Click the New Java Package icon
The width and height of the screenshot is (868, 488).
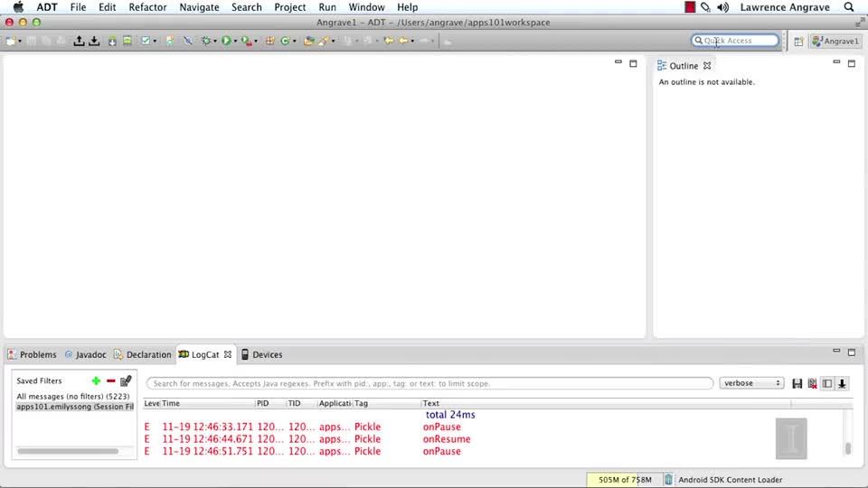[x=269, y=41]
